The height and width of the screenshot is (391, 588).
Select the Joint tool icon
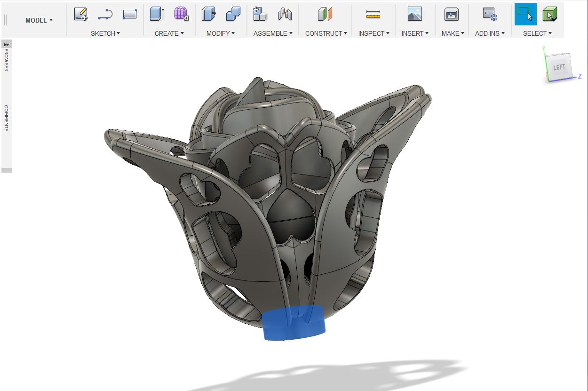(285, 15)
